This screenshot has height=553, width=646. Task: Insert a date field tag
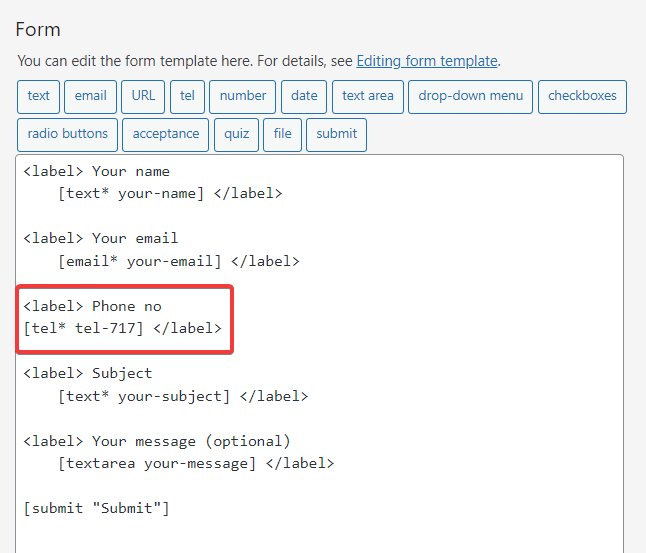304,97
